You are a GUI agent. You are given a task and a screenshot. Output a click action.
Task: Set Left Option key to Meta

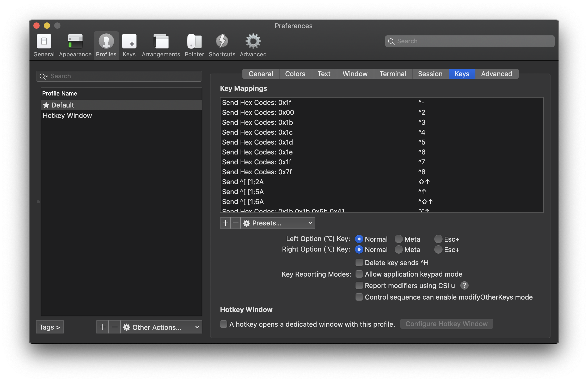click(x=399, y=239)
